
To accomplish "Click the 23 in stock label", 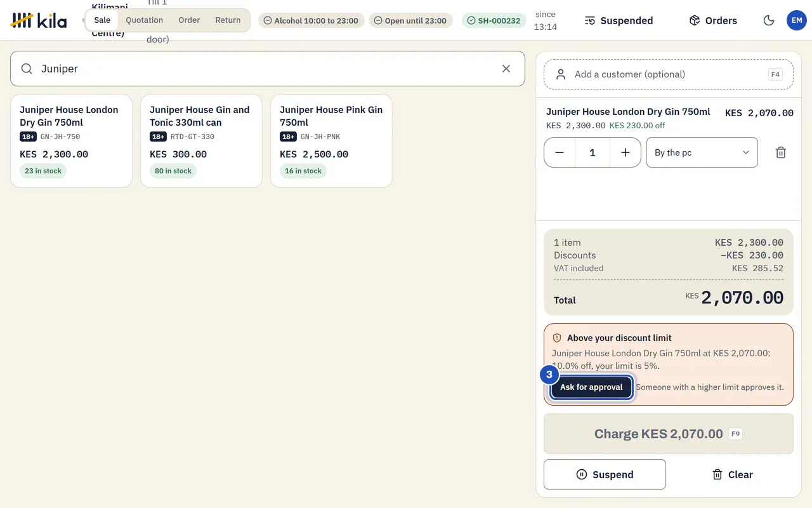I will click(x=43, y=171).
